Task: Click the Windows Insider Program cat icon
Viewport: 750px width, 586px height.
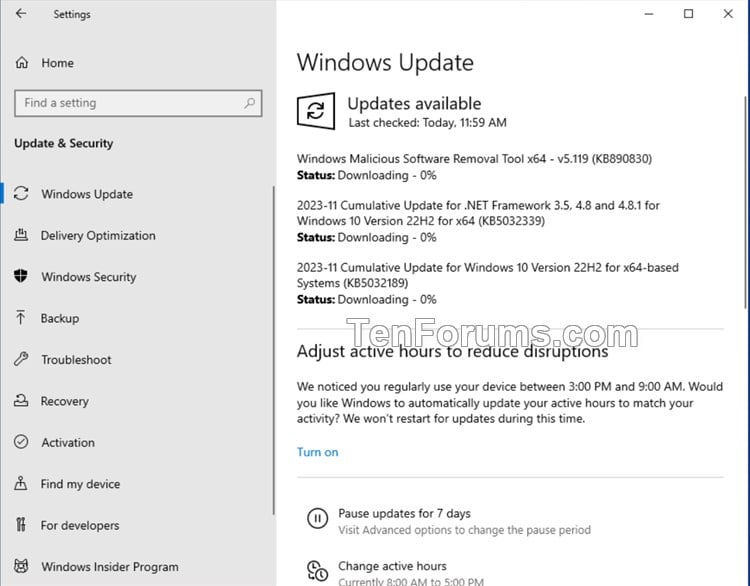Action: (21, 566)
